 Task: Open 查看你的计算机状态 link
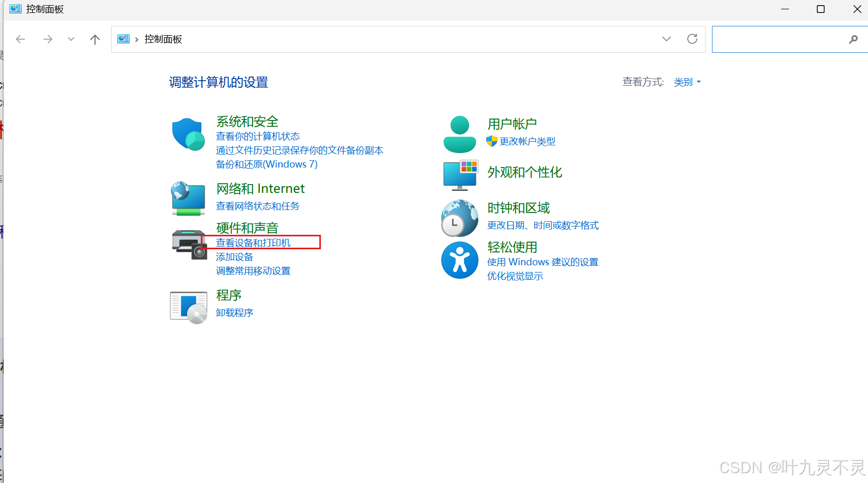(258, 137)
